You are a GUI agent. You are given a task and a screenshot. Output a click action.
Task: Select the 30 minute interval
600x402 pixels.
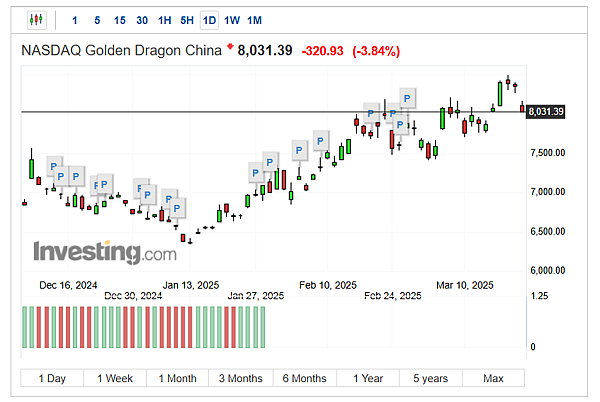(x=142, y=20)
